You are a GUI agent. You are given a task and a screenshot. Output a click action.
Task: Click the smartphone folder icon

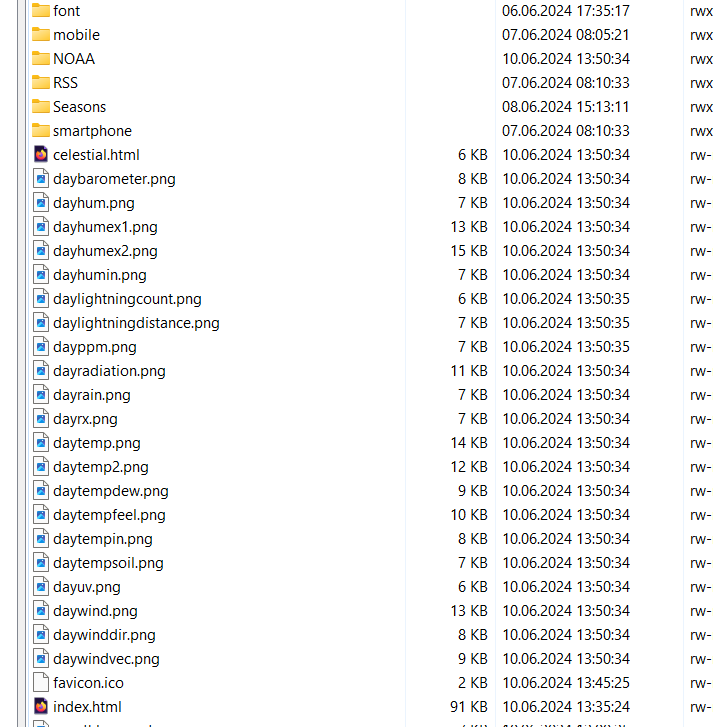(40, 130)
